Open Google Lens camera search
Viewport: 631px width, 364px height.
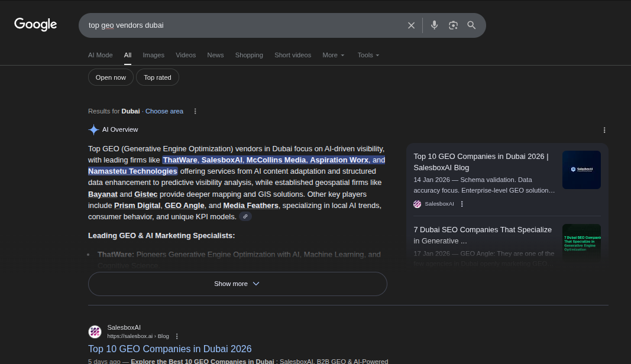coord(453,25)
